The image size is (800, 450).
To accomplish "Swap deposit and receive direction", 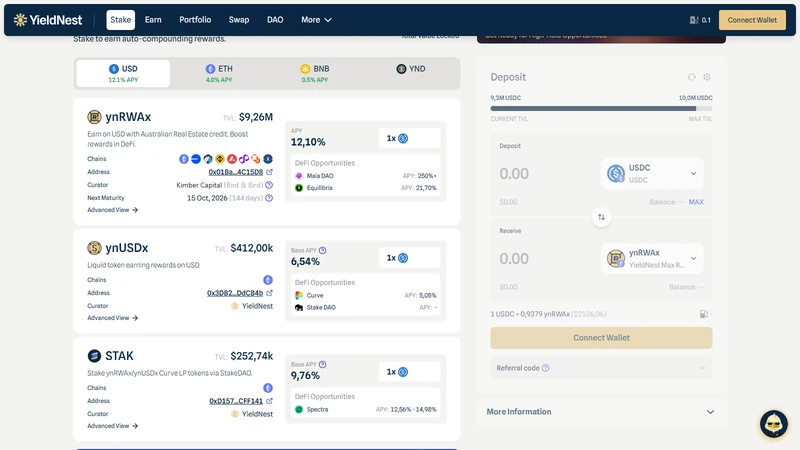I will click(x=601, y=217).
